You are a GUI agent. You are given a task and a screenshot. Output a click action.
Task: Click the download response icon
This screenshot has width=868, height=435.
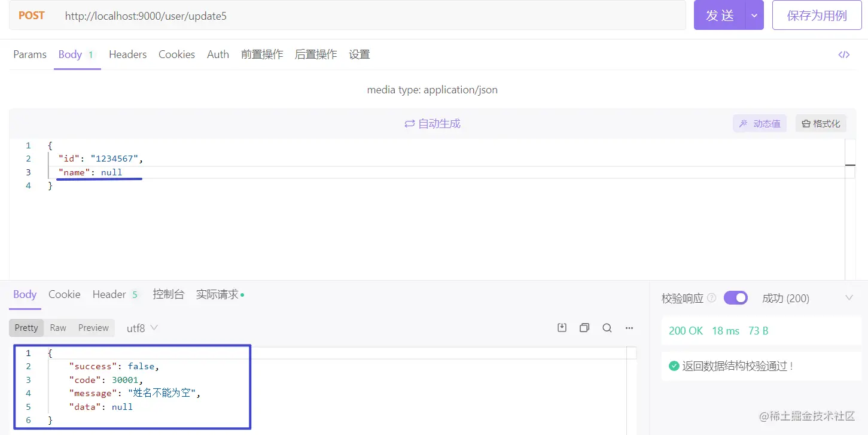(562, 328)
